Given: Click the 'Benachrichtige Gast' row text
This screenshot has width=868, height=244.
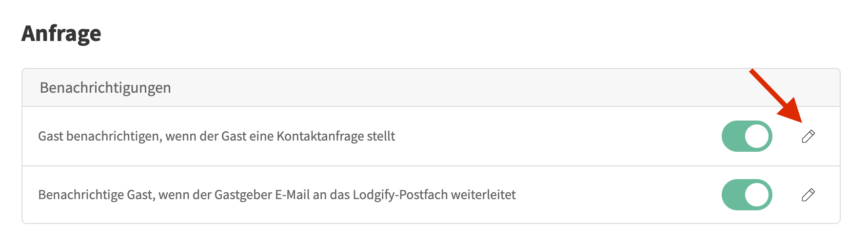Looking at the screenshot, I should pyautogui.click(x=276, y=195).
